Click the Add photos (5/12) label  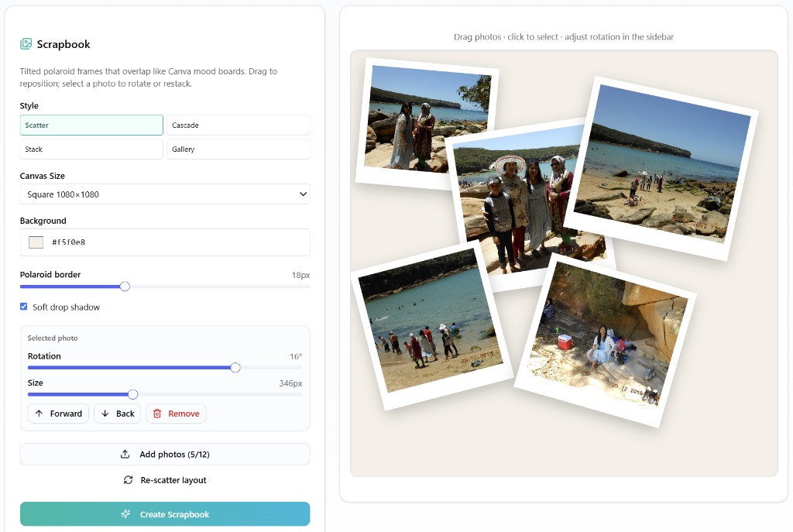click(174, 454)
